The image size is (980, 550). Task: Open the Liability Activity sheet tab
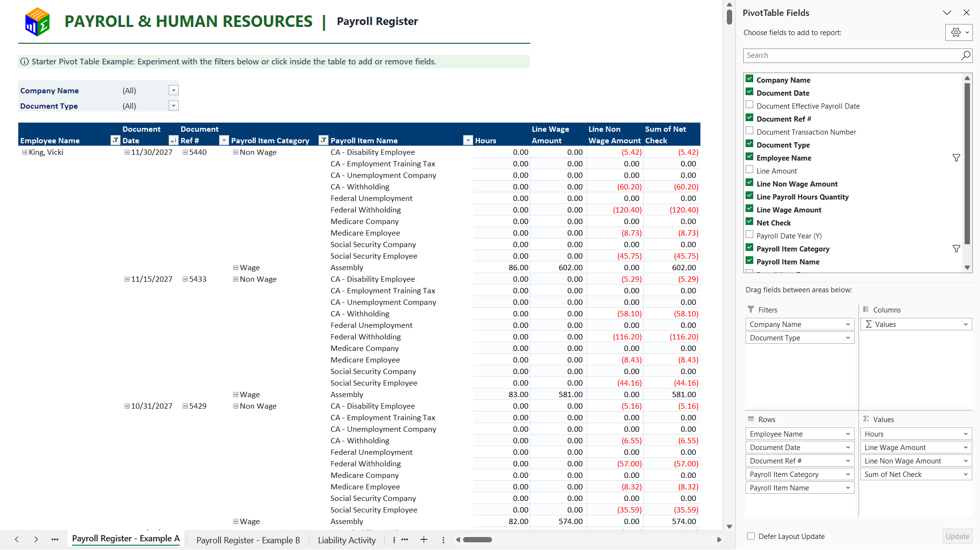click(x=346, y=540)
